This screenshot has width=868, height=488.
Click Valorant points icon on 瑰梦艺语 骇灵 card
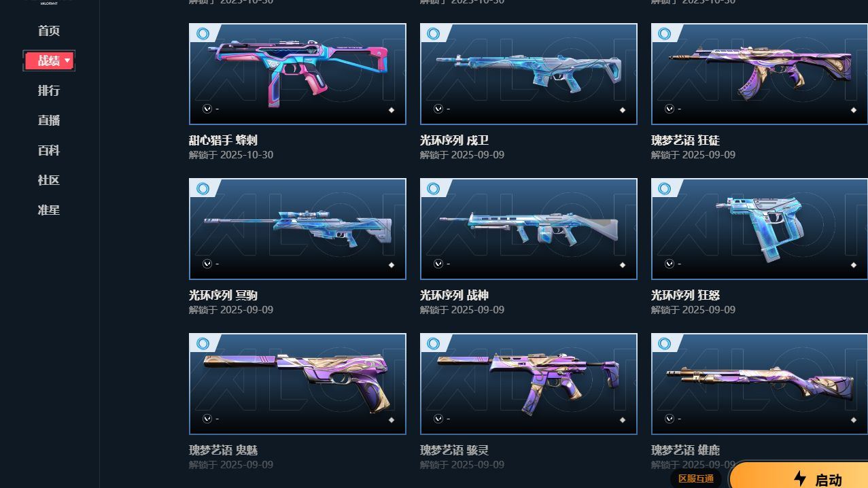pyautogui.click(x=438, y=419)
